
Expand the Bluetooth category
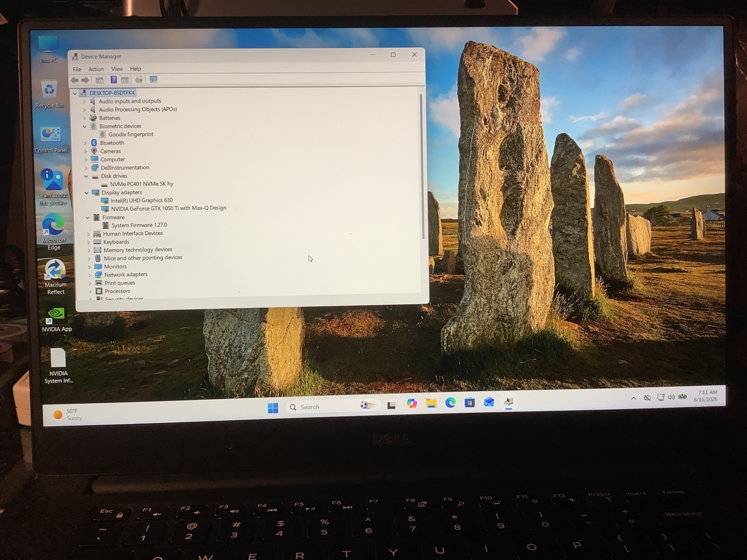point(85,143)
